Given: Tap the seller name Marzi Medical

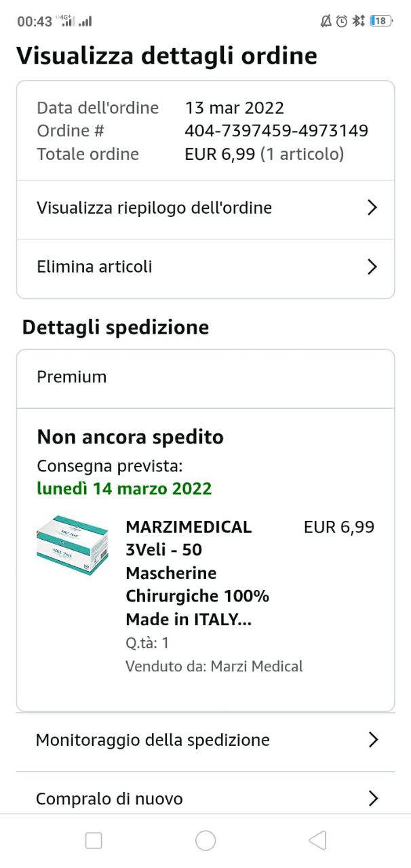Looking at the screenshot, I should pyautogui.click(x=257, y=666).
